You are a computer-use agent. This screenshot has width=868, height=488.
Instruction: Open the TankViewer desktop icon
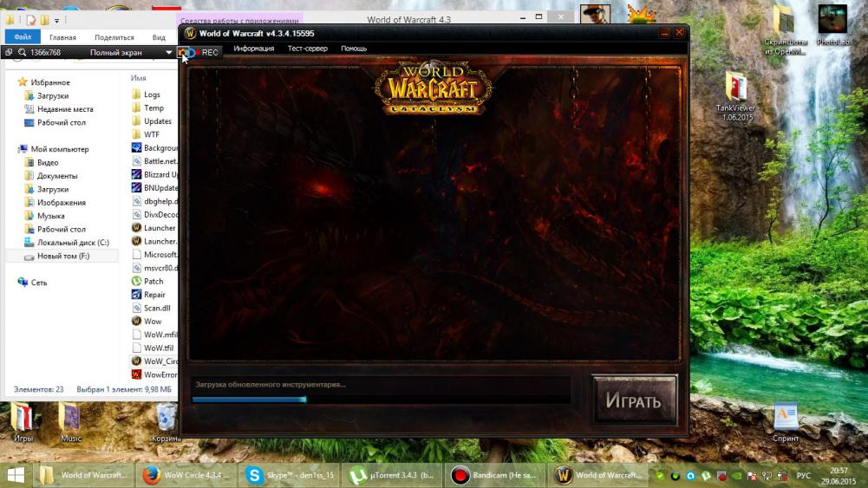735,94
